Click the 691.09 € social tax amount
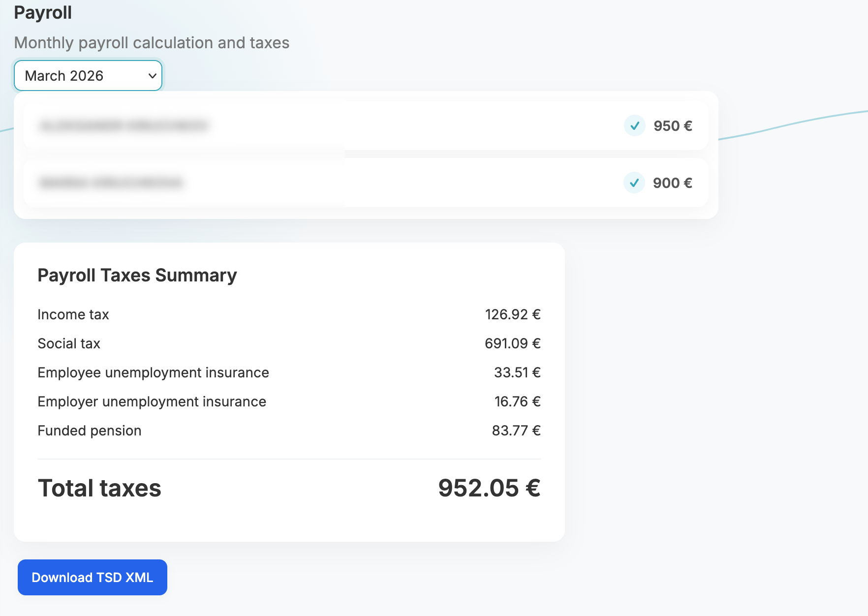This screenshot has height=616, width=868. click(512, 343)
